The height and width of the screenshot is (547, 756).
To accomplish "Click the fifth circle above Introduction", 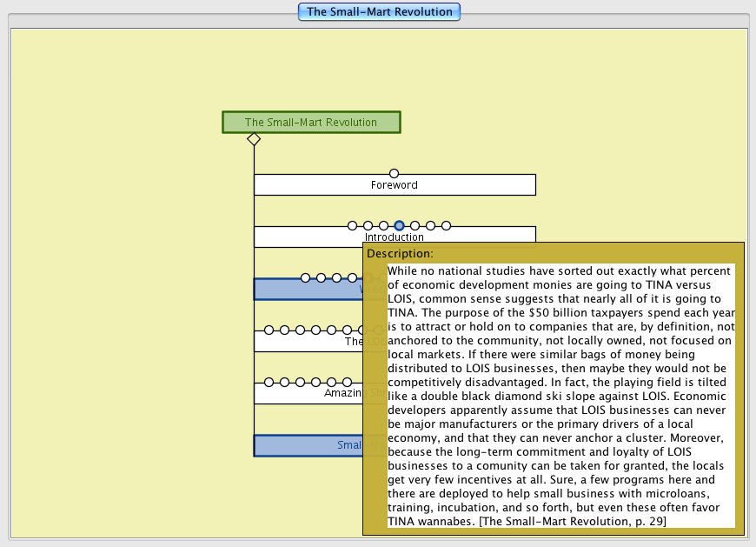I will 414,226.
